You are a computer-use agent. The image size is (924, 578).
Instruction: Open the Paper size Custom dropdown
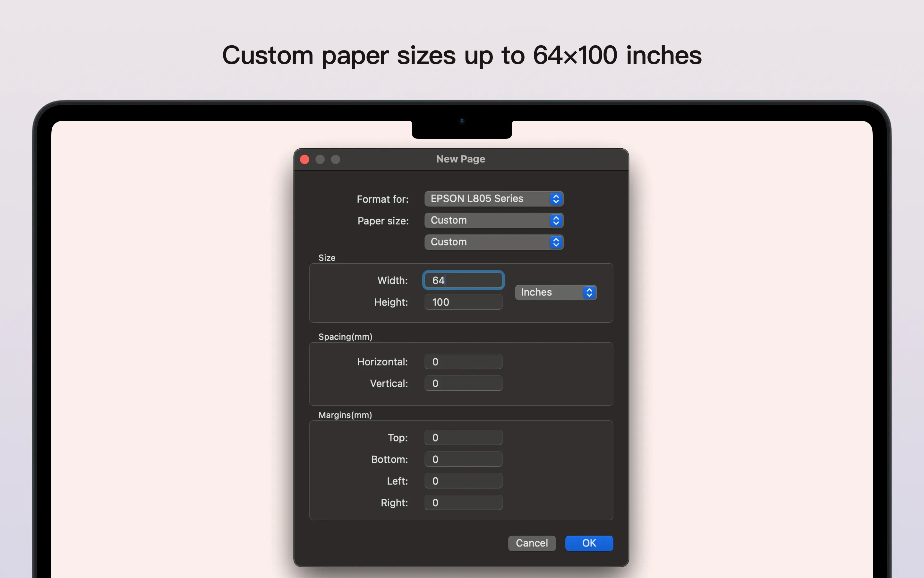click(494, 221)
